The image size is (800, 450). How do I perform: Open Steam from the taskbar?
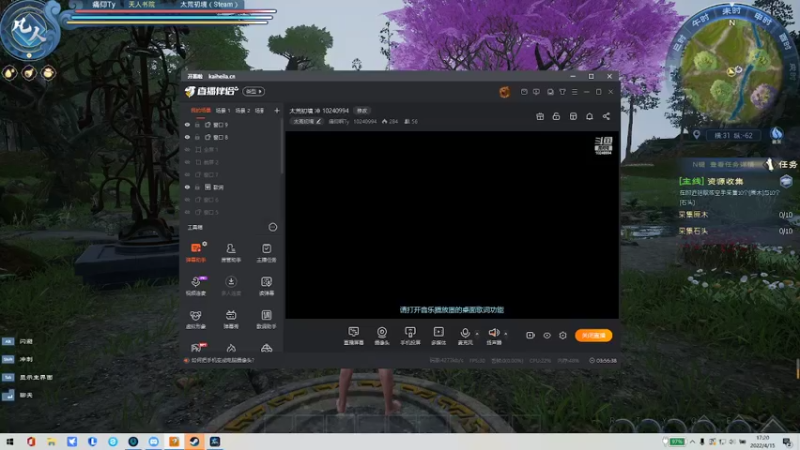pos(194,441)
